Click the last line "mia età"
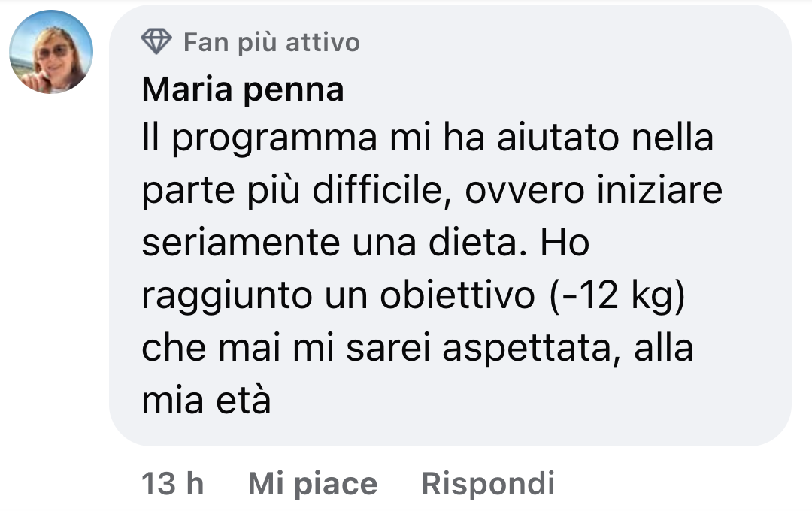Viewport: 812px width, 511px height. tap(205, 401)
